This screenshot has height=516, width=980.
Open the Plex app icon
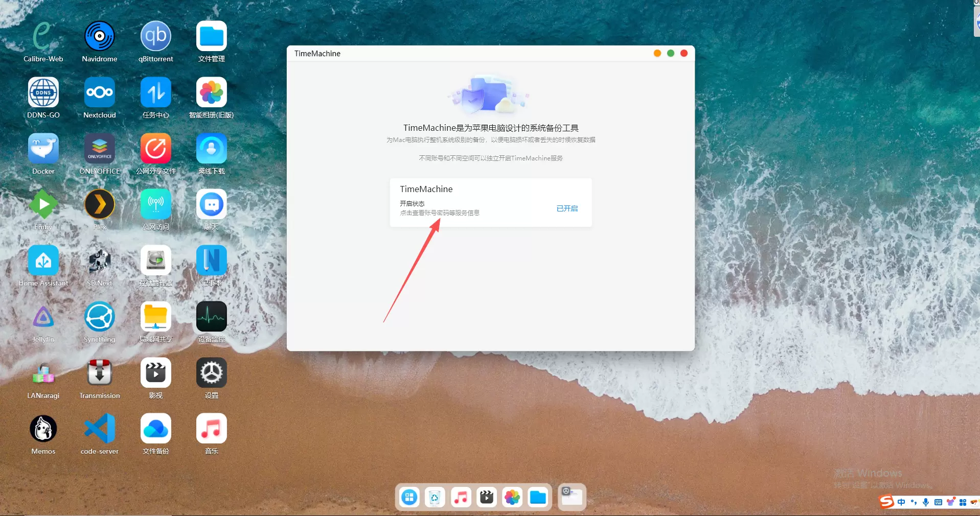pyautogui.click(x=99, y=204)
